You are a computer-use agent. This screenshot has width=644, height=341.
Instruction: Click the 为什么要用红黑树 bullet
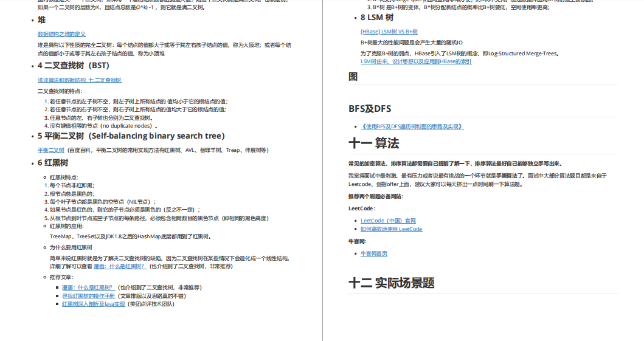(71, 247)
